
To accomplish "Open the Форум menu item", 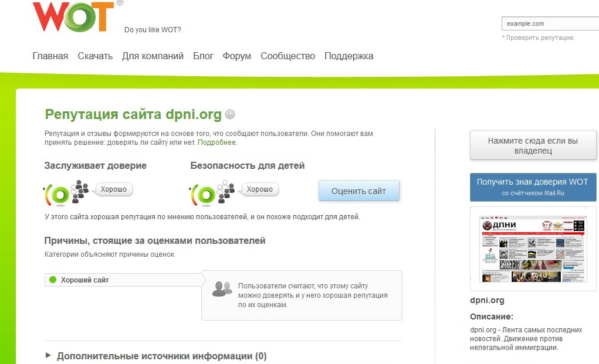I will click(x=237, y=56).
